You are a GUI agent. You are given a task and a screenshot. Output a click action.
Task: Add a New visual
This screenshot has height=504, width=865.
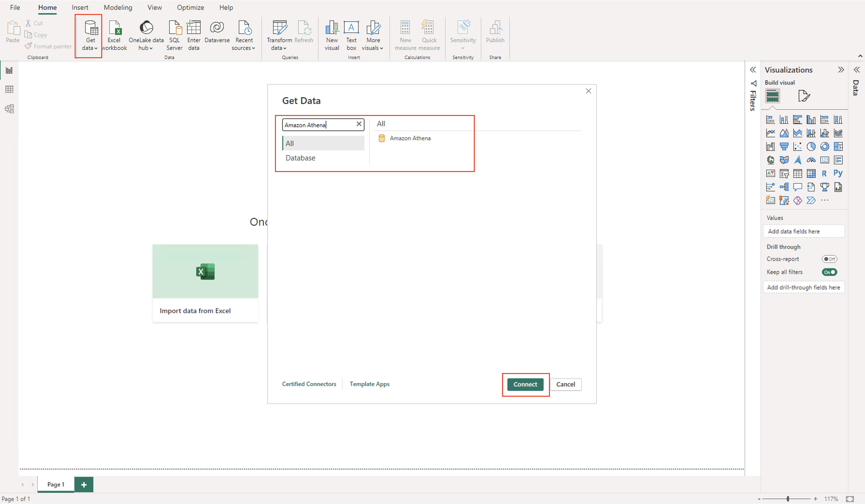click(332, 35)
